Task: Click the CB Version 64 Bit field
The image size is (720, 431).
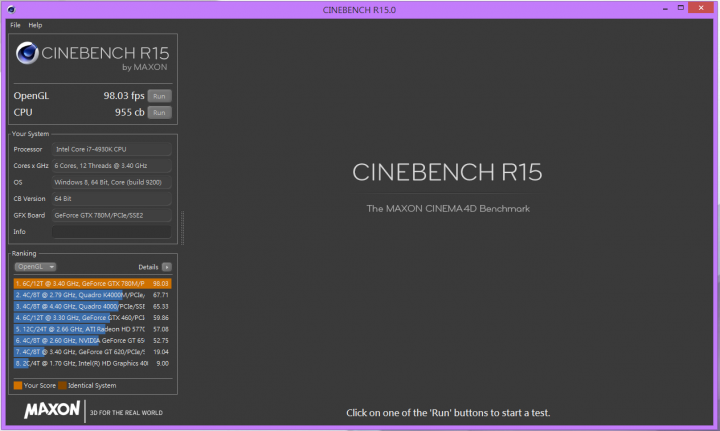Action: 112,199
